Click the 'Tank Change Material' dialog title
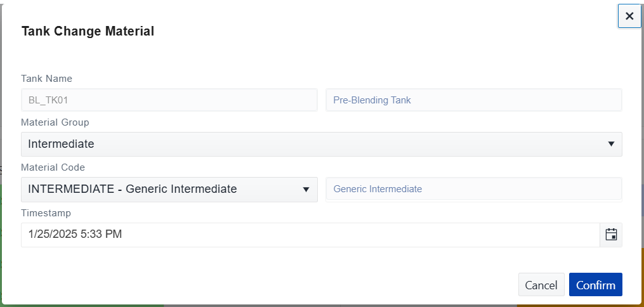Viewport: 644px width, 307px height. (x=88, y=31)
